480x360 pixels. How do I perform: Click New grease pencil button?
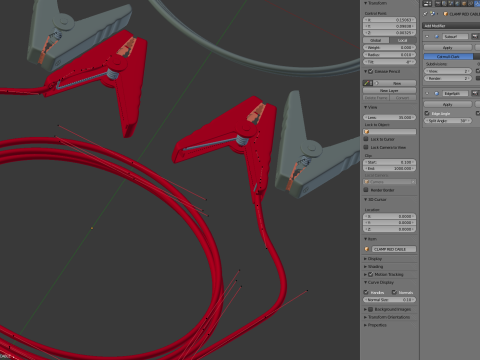click(396, 83)
